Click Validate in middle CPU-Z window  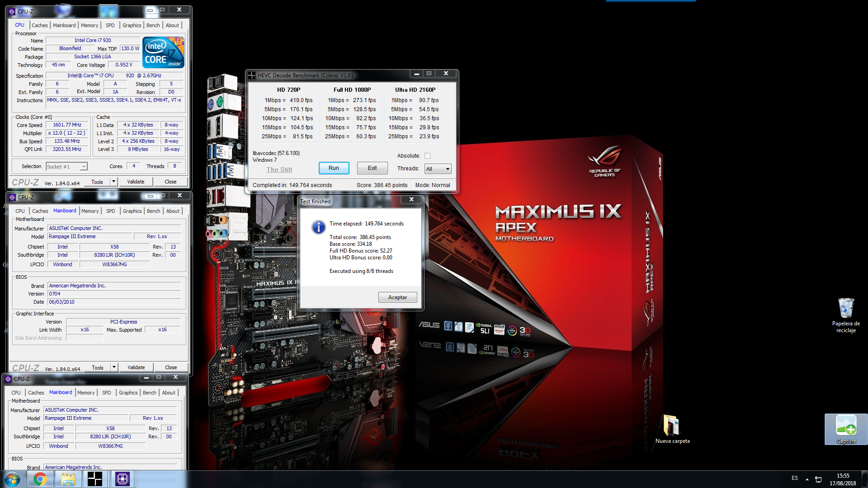pos(136,367)
